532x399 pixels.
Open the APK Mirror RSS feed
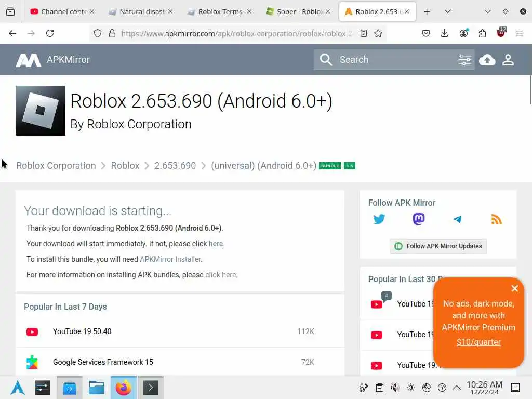pyautogui.click(x=496, y=220)
